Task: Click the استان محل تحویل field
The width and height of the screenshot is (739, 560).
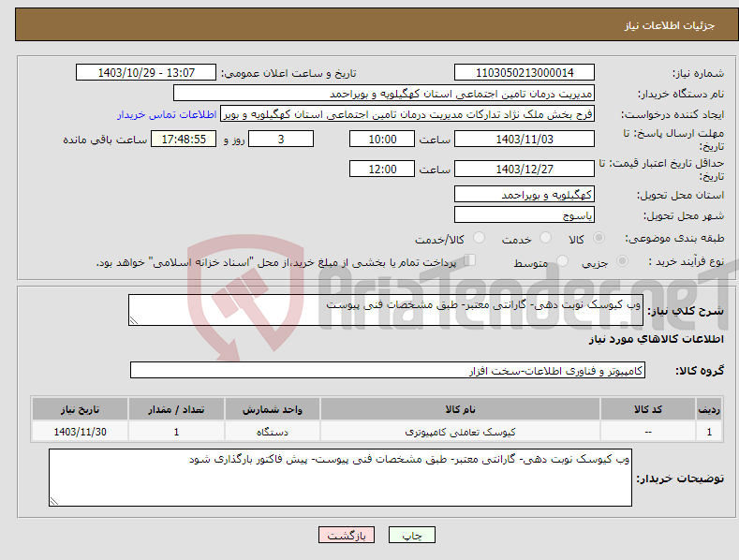Action: [x=525, y=194]
